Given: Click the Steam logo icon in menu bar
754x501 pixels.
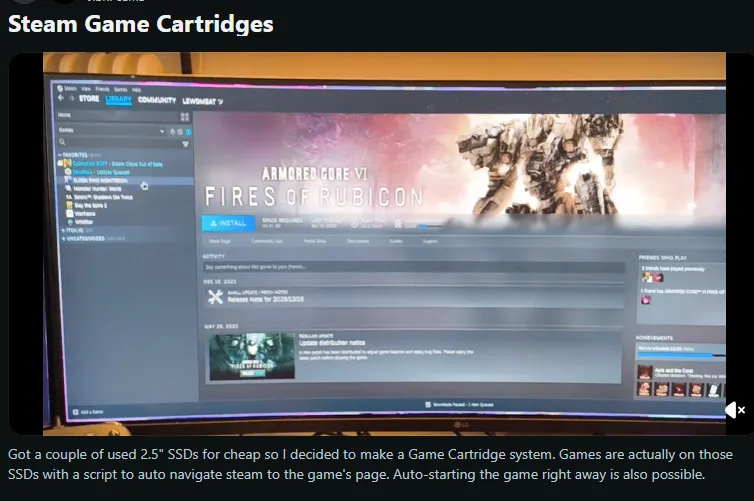Looking at the screenshot, I should (60, 88).
